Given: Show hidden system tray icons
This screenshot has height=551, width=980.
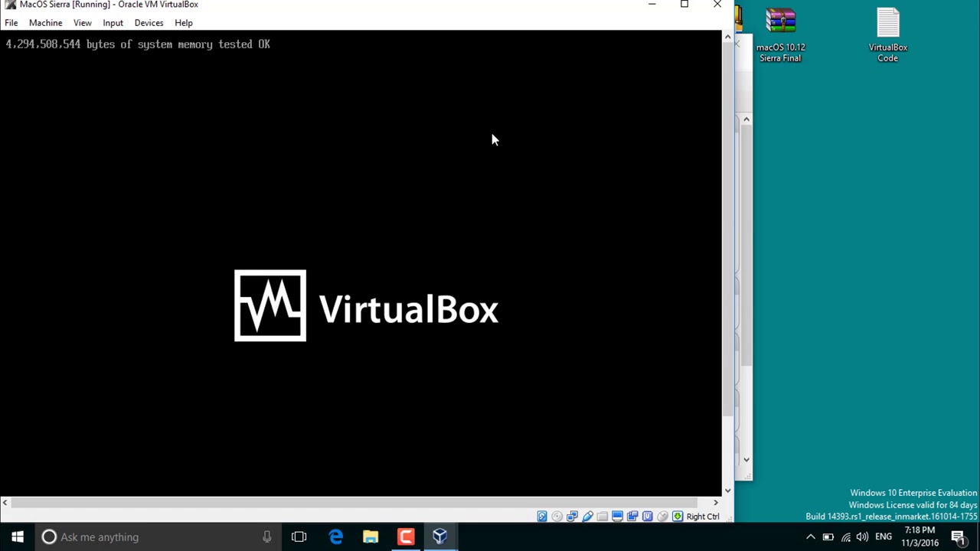Looking at the screenshot, I should (811, 537).
